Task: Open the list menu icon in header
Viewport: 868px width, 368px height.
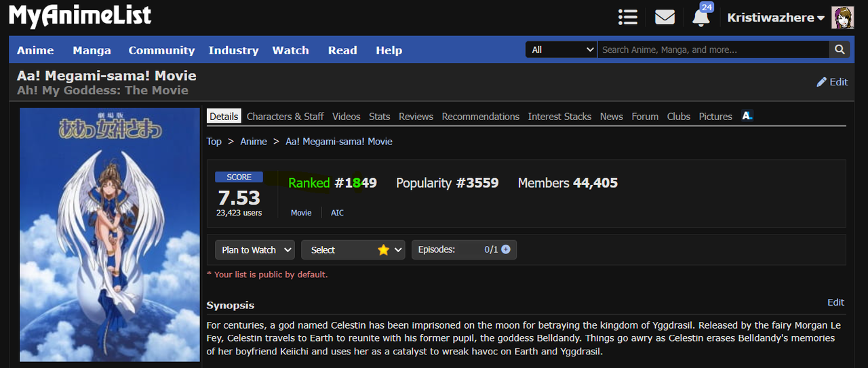Action: [628, 17]
